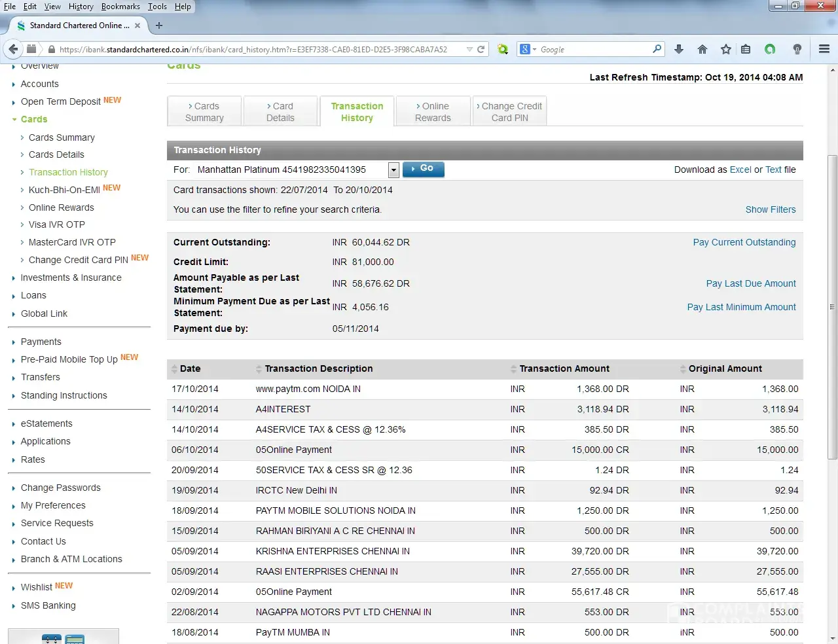The image size is (838, 644).
Task: Open the downloads arrow icon
Action: tap(679, 49)
